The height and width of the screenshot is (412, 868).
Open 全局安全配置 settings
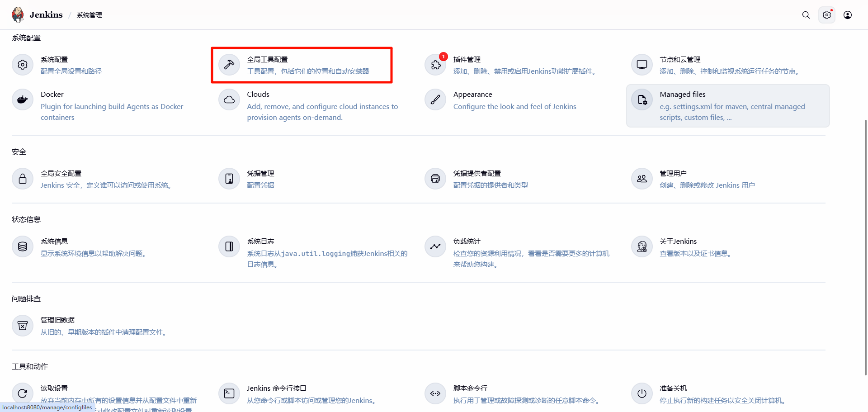pyautogui.click(x=61, y=174)
